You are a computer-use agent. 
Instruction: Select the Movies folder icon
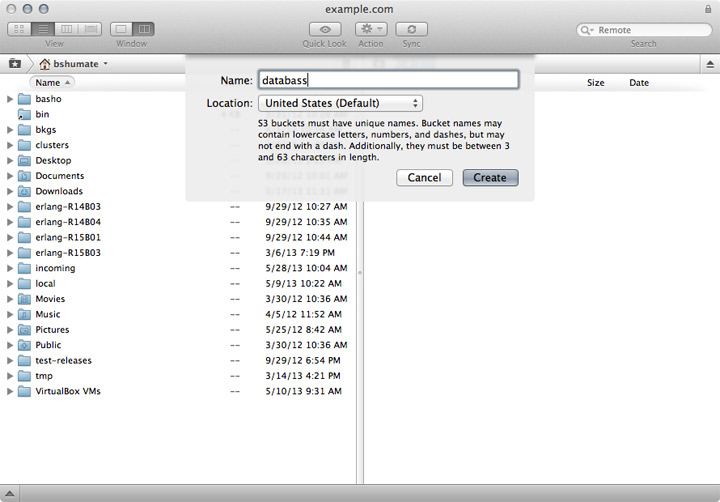coord(24,299)
